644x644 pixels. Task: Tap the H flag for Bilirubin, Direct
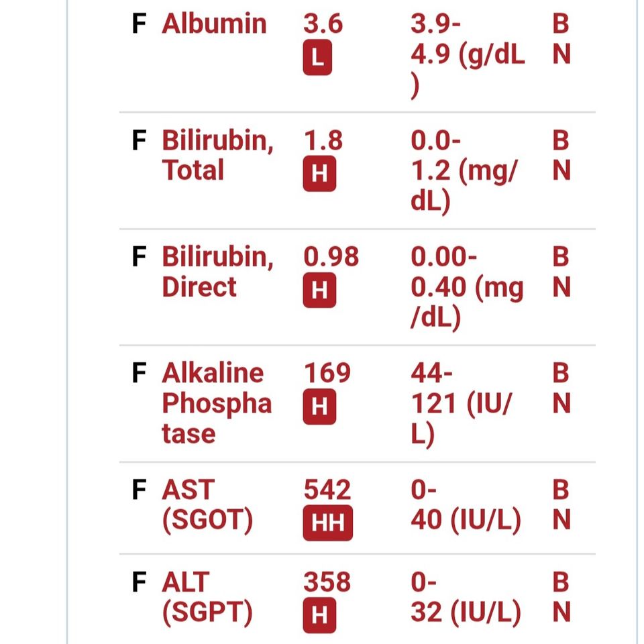[x=319, y=290]
